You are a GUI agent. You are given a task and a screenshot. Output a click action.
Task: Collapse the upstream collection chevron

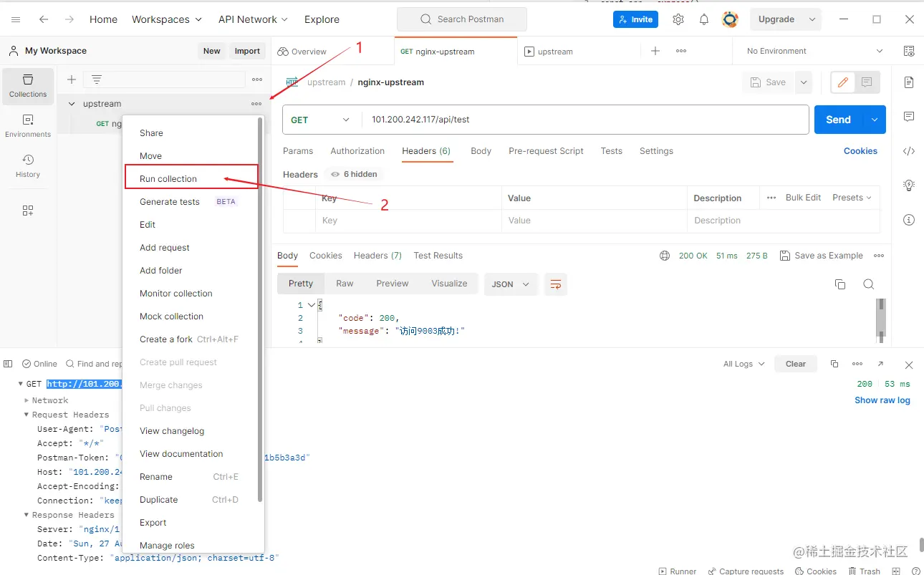coord(72,104)
